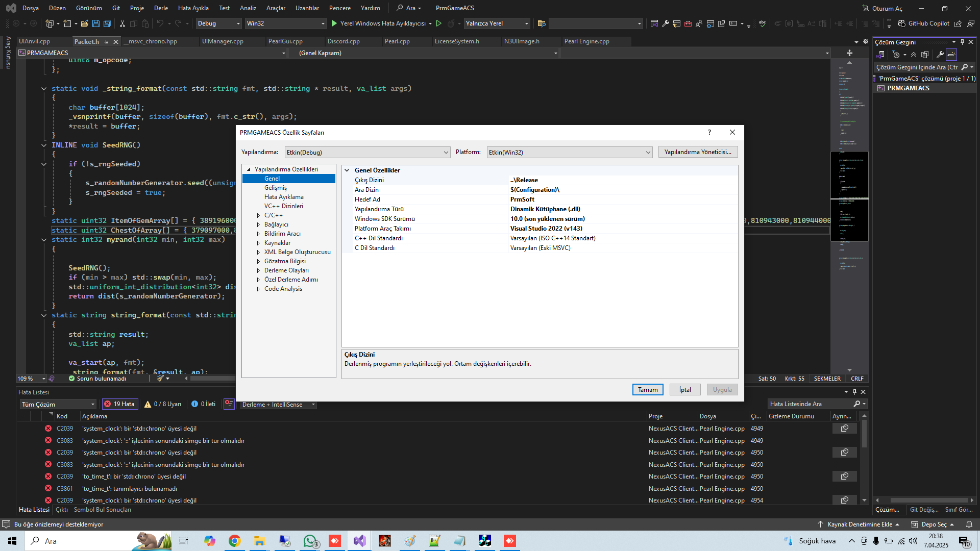Click Oturum Aç sign-in link
This screenshot has height=551, width=980.
[883, 8]
